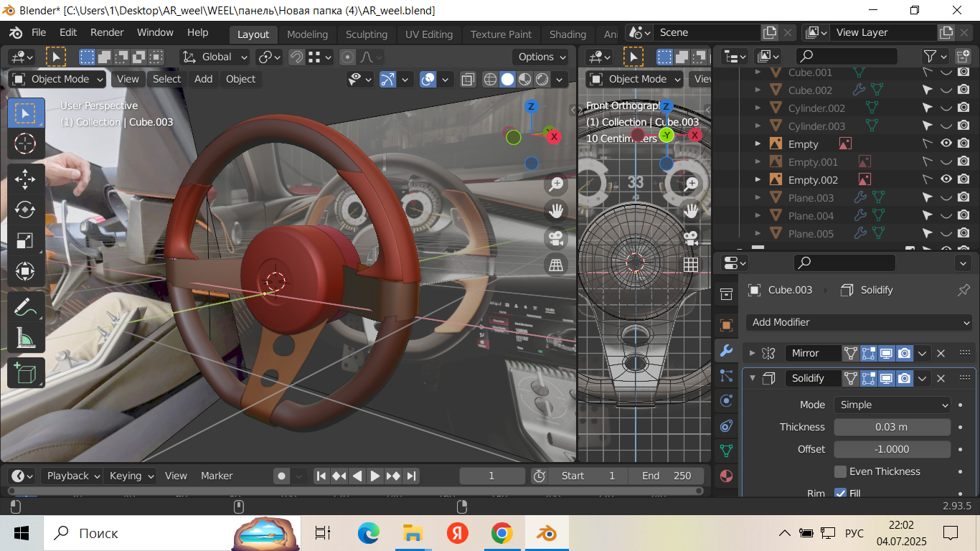Image resolution: width=980 pixels, height=551 pixels.
Task: Open the Add Modifier dropdown
Action: point(860,322)
